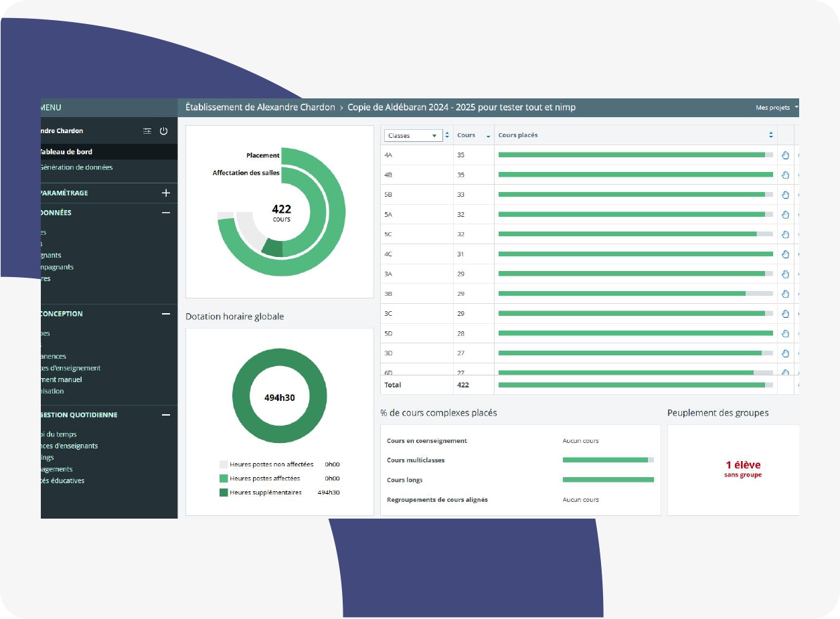Viewport: 840px width, 619px height.
Task: Click class cell 3C
Action: click(388, 314)
